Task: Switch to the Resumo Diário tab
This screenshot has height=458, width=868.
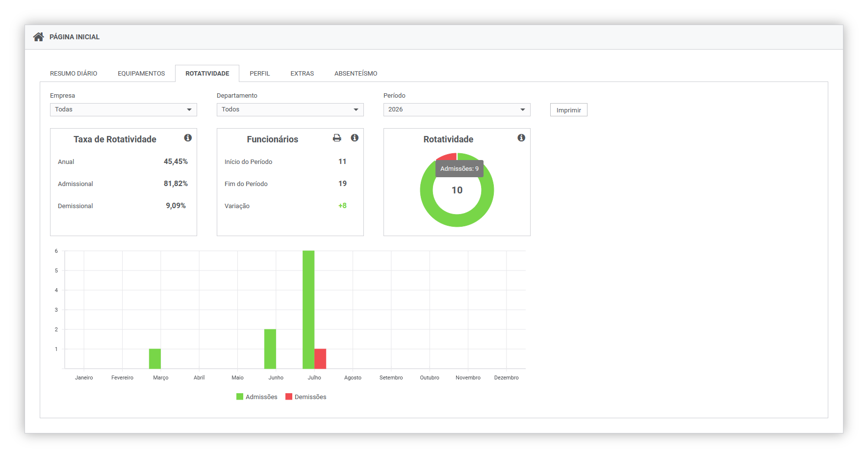Action: [74, 74]
